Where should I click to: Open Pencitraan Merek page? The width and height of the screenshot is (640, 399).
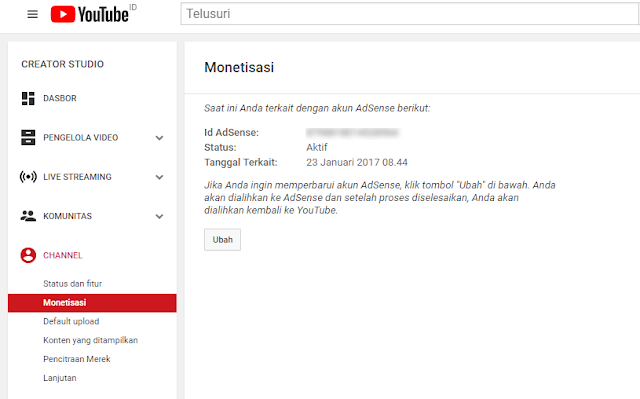(77, 359)
